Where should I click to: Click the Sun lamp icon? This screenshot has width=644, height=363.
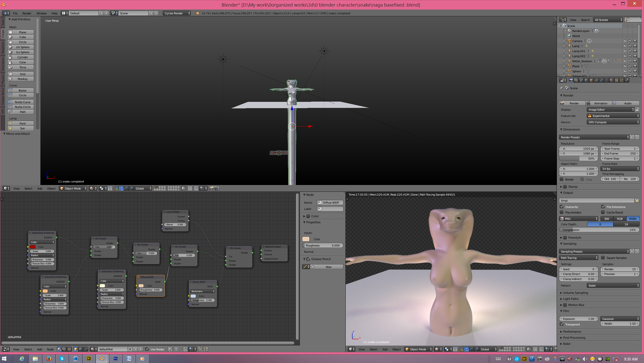click(x=10, y=128)
